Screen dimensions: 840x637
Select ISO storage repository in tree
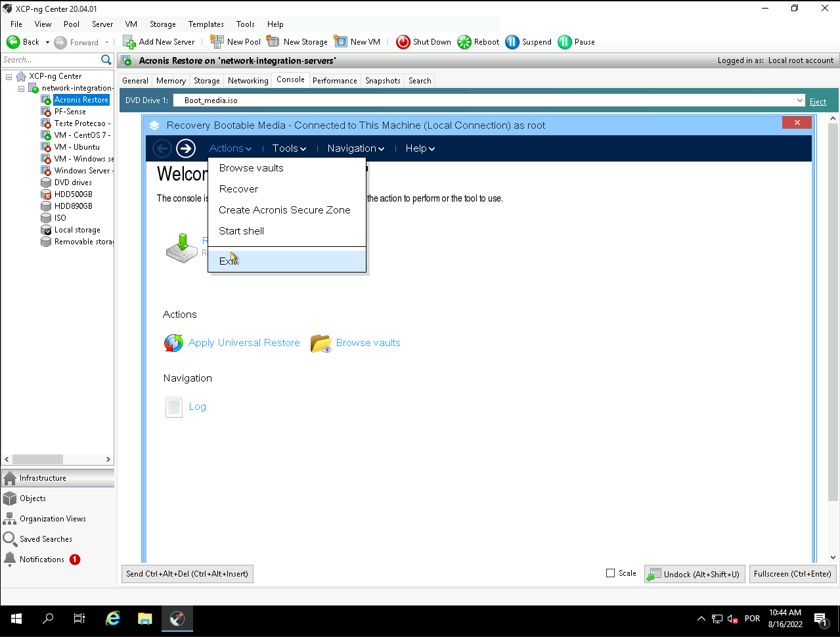pyautogui.click(x=60, y=218)
